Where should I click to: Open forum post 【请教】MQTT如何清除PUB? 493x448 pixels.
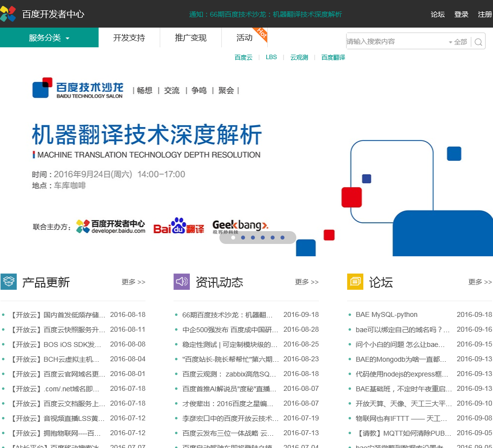click(403, 433)
